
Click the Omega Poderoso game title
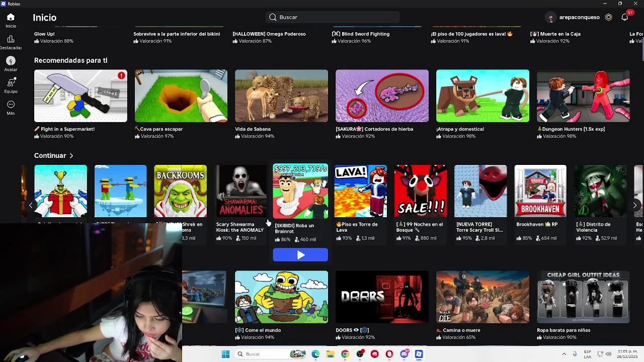point(269,34)
